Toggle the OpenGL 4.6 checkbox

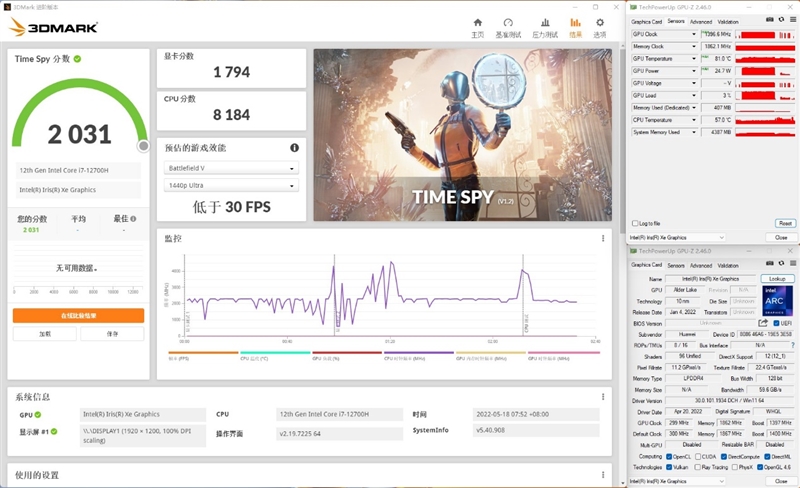coord(760,467)
